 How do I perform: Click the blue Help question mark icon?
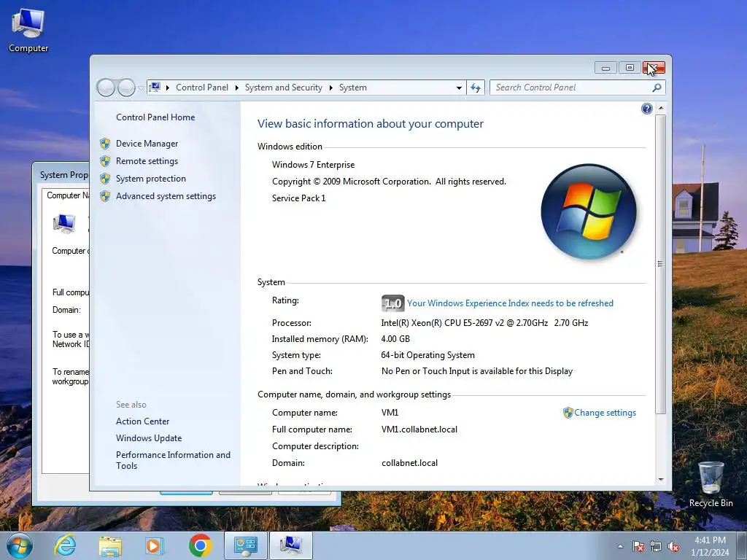point(646,109)
